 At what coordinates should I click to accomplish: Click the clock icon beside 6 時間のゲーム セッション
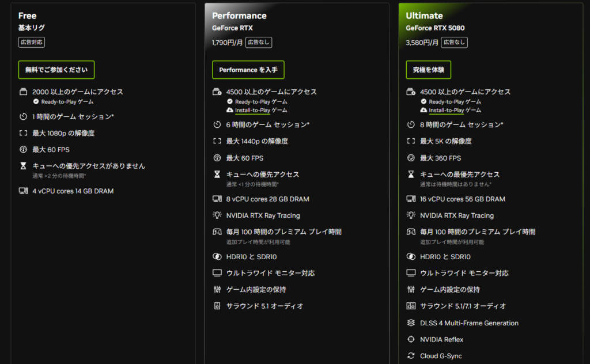[217, 125]
